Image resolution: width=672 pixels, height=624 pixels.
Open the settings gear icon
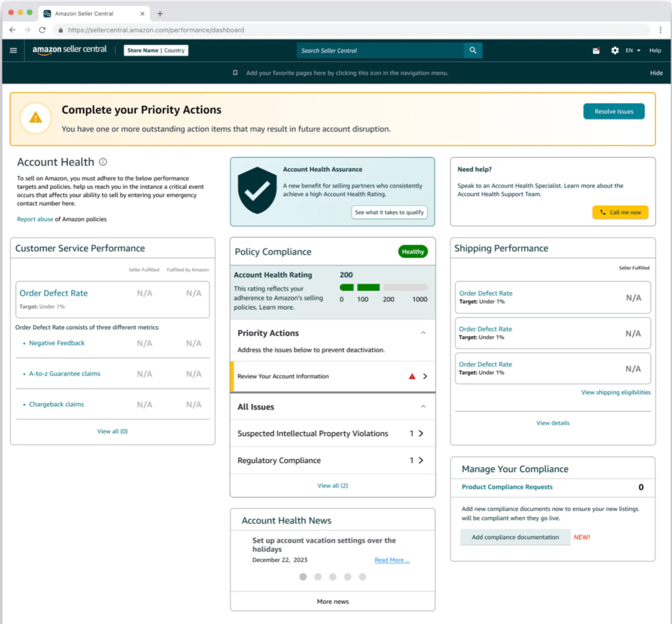(x=615, y=50)
